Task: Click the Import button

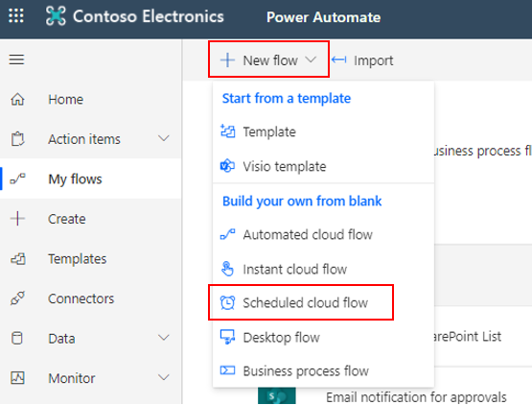Action: (362, 60)
